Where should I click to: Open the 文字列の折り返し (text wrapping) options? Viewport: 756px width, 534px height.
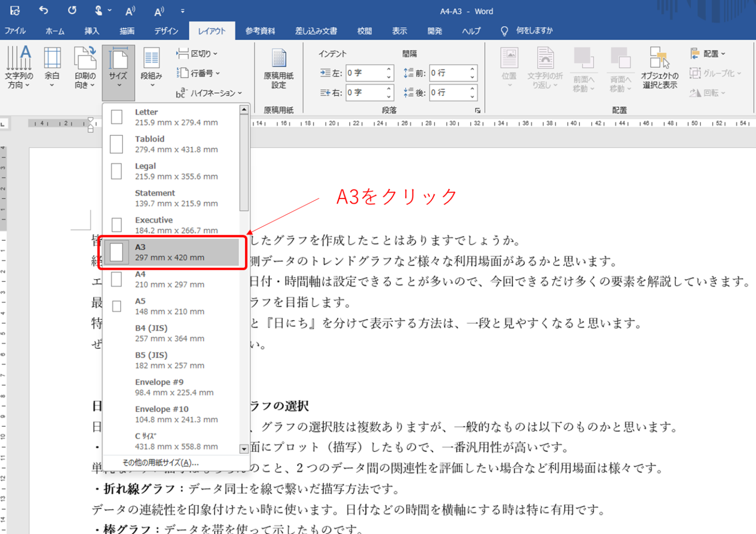tap(545, 69)
